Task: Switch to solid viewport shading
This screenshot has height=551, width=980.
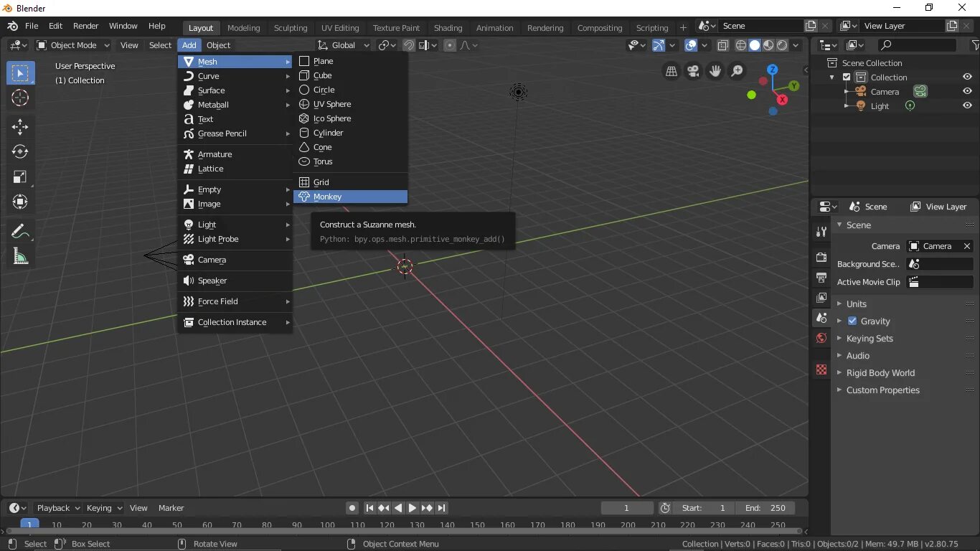Action: tap(755, 45)
